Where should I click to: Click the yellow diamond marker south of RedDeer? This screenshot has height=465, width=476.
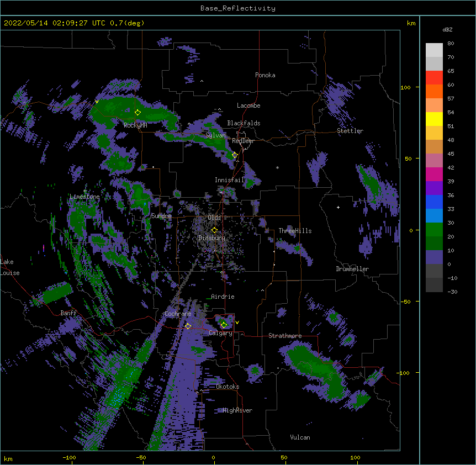235,155
